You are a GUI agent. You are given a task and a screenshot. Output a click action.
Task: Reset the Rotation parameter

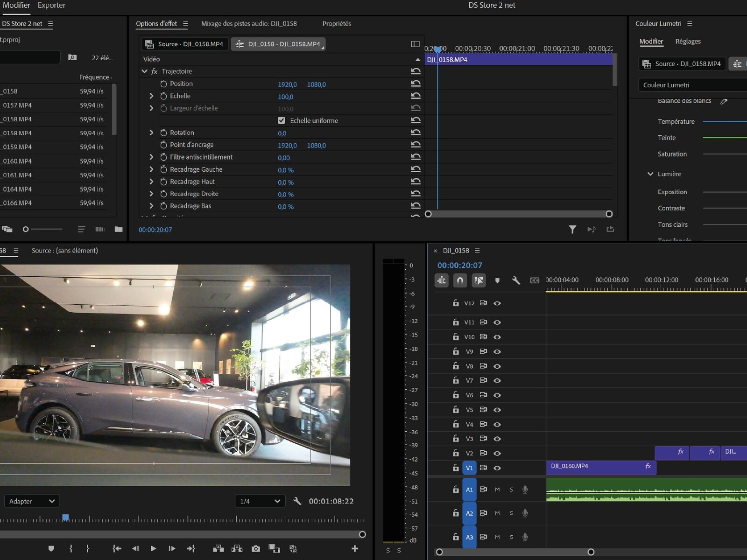416,133
